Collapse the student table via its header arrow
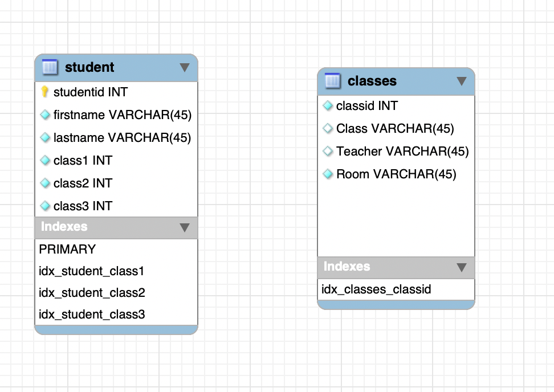Viewport: 554px width, 392px height. pyautogui.click(x=184, y=67)
